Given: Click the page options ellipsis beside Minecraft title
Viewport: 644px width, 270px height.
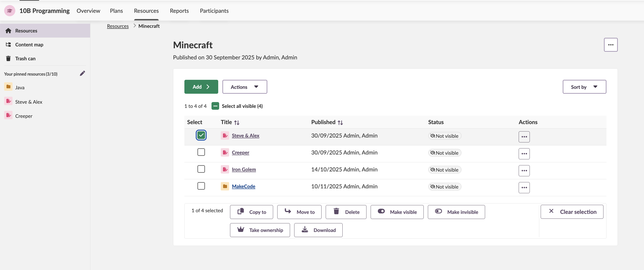Looking at the screenshot, I should click(610, 45).
